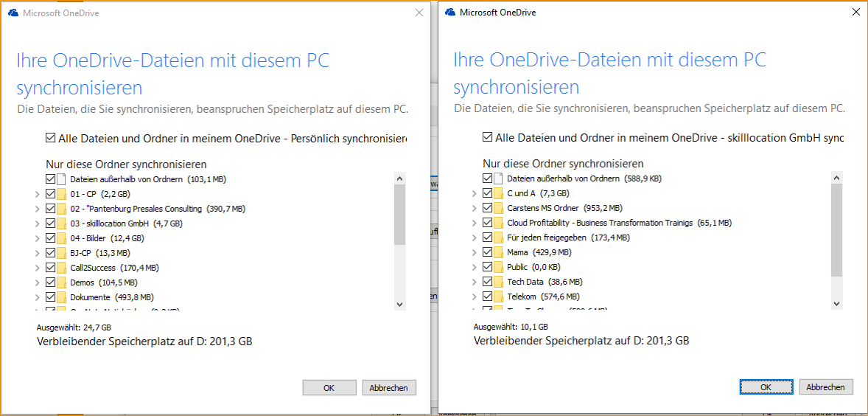Uncheck sync all files in OneDrive Persönlich

point(50,138)
